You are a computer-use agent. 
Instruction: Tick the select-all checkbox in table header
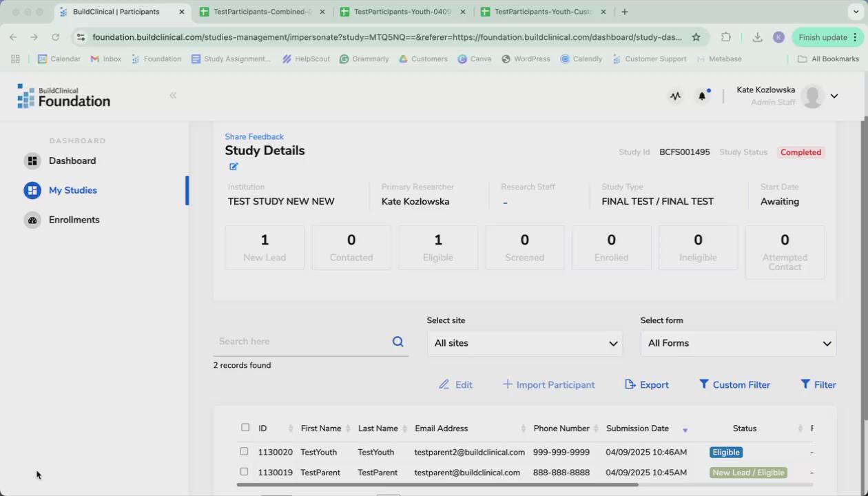coord(245,428)
